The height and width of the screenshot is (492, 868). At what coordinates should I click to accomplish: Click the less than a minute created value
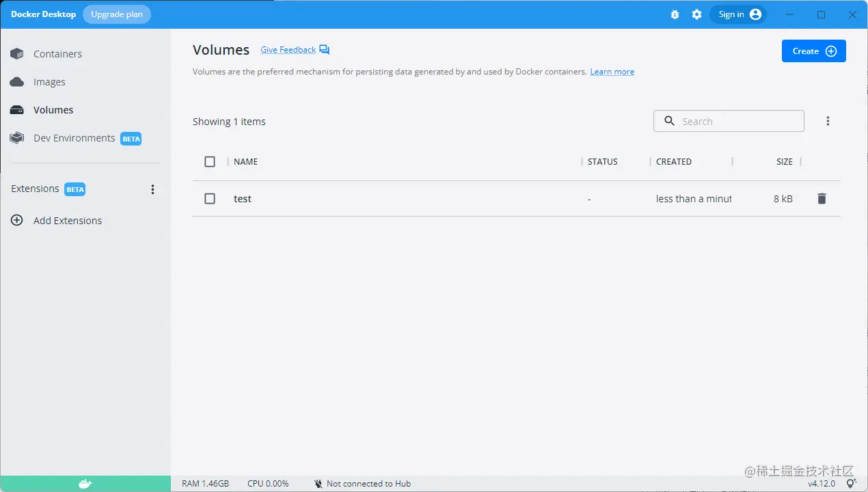(x=694, y=199)
